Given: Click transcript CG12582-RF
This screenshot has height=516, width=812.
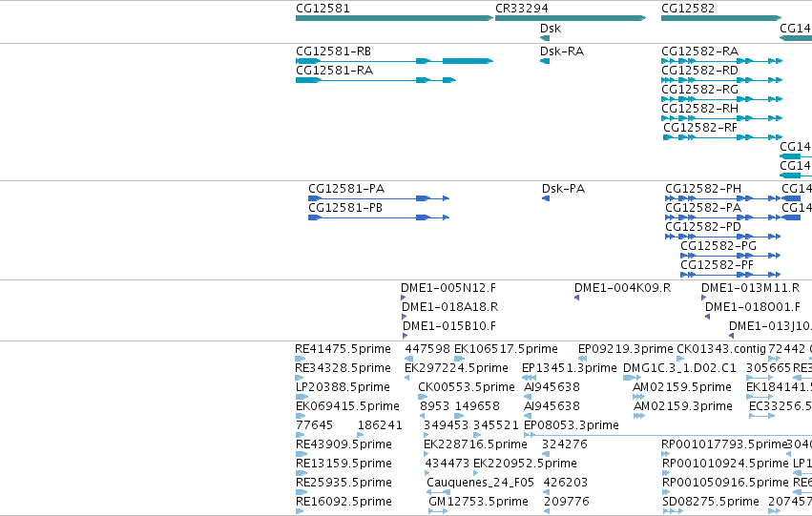Looking at the screenshot, I should 723,137.
